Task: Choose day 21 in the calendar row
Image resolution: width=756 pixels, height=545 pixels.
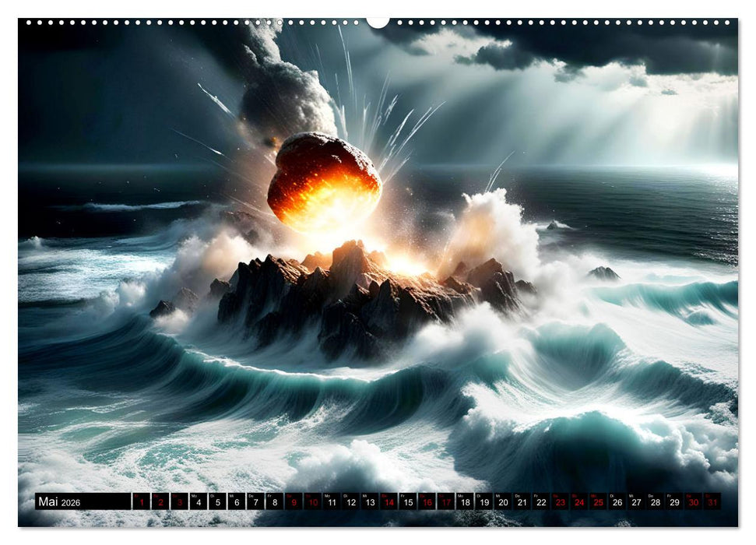Action: [522, 502]
